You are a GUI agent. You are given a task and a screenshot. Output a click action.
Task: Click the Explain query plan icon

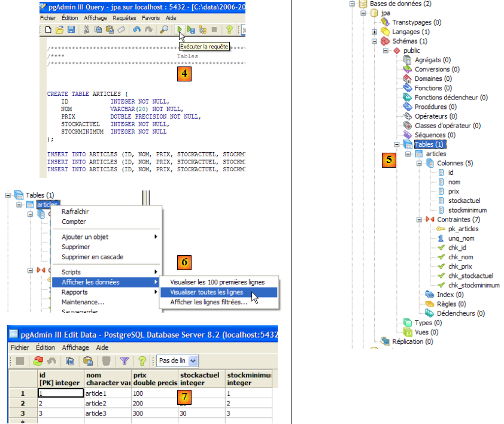tap(203, 29)
